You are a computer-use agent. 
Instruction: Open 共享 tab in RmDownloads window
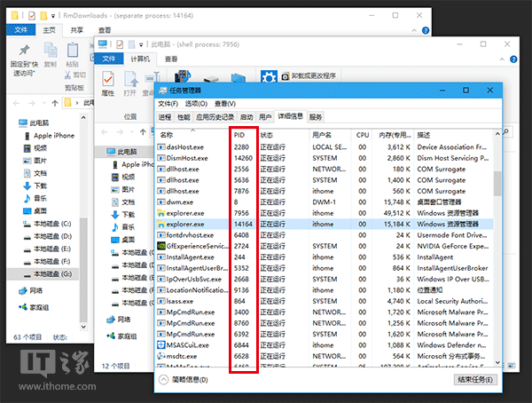click(77, 30)
